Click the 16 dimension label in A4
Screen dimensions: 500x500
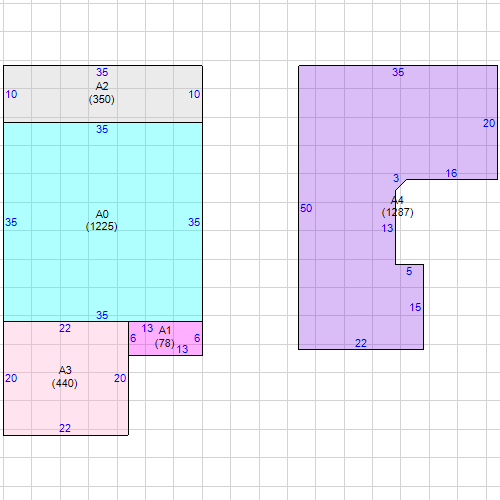(x=452, y=173)
